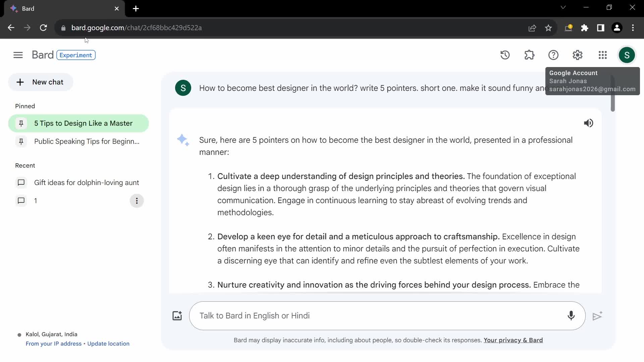Image resolution: width=644 pixels, height=362 pixels.
Task: Reload the page in the browser
Action: [x=43, y=28]
